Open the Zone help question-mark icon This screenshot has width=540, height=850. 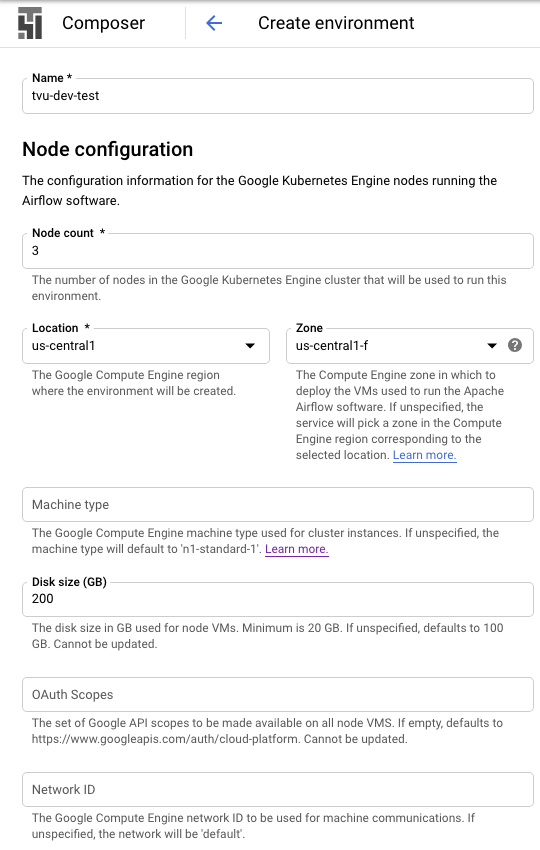pos(515,345)
